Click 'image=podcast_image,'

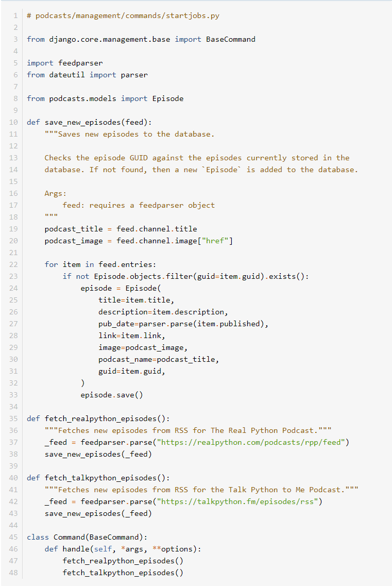(x=143, y=347)
